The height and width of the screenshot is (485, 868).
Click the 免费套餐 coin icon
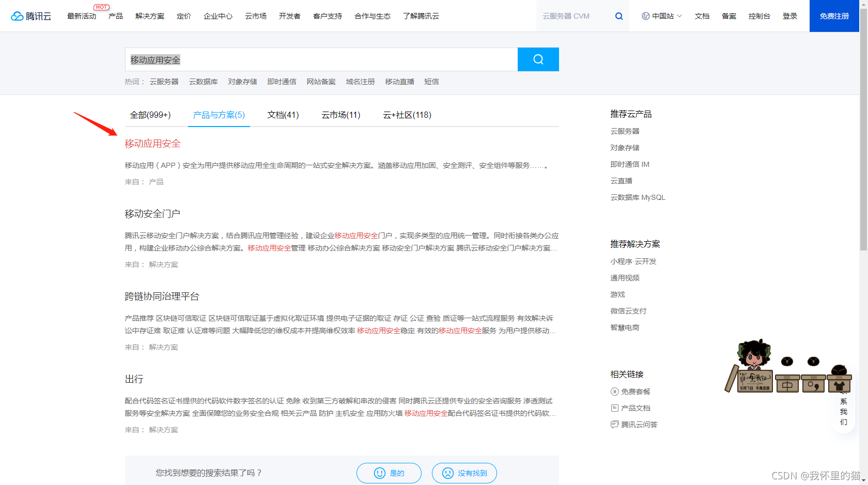[x=615, y=392]
